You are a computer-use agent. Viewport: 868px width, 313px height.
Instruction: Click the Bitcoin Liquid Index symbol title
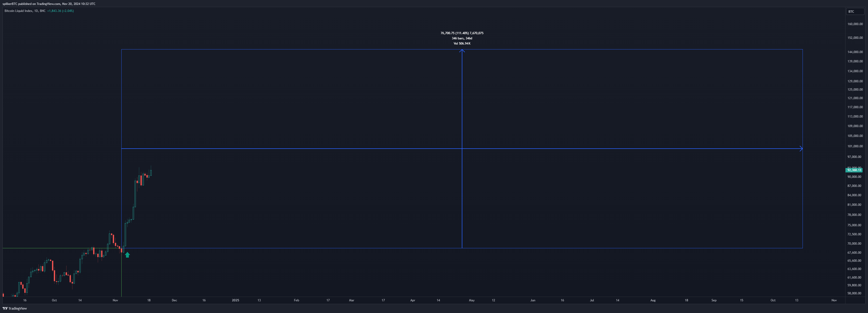[25, 11]
